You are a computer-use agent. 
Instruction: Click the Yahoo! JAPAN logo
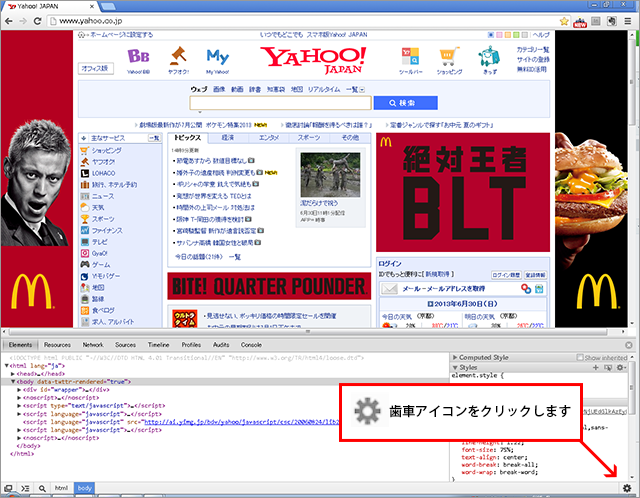click(313, 60)
